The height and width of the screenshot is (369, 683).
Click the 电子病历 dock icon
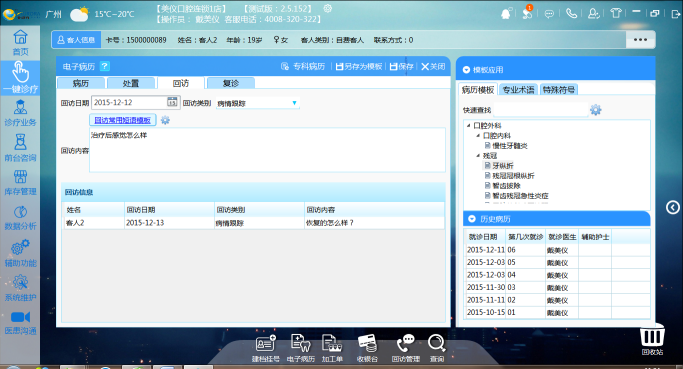301,348
